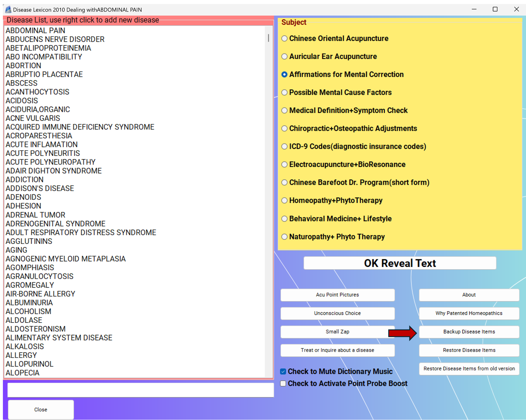Choose ALCOHOLISM from the disease list
Image resolution: width=526 pixels, height=420 pixels.
[x=28, y=312]
